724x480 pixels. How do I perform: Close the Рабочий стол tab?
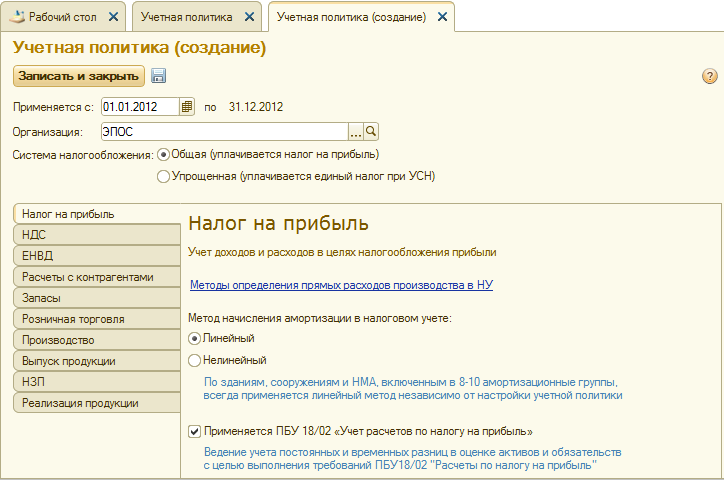[113, 17]
